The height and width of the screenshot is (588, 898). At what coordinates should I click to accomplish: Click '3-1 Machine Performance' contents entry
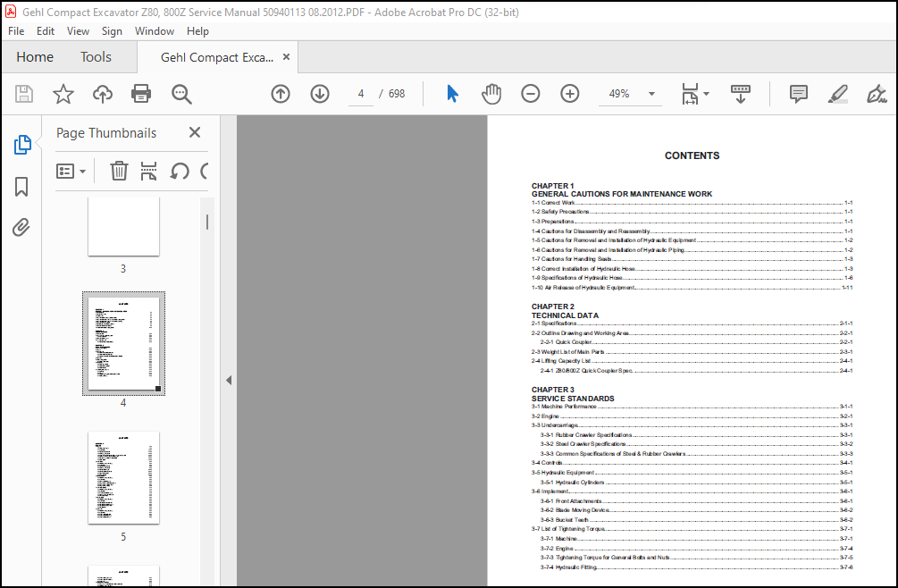pyautogui.click(x=692, y=407)
